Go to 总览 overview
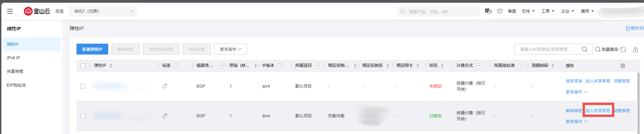The image size is (644, 134). 59,11
